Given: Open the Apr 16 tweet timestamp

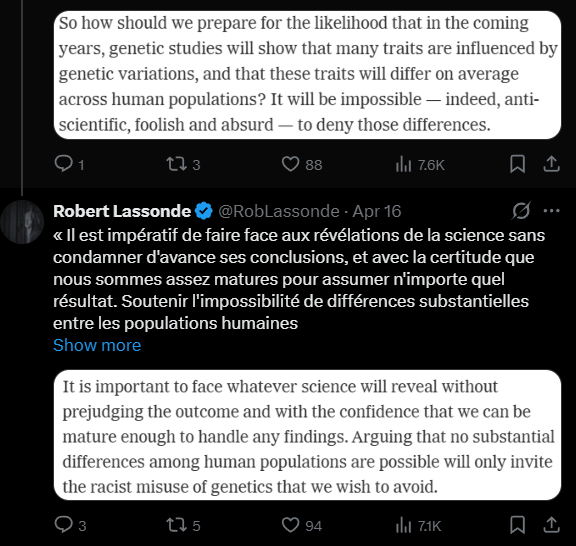Looking at the screenshot, I should pos(377,211).
